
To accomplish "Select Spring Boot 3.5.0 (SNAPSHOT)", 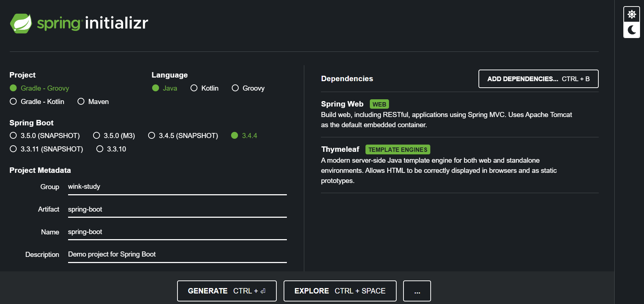I will (45, 136).
